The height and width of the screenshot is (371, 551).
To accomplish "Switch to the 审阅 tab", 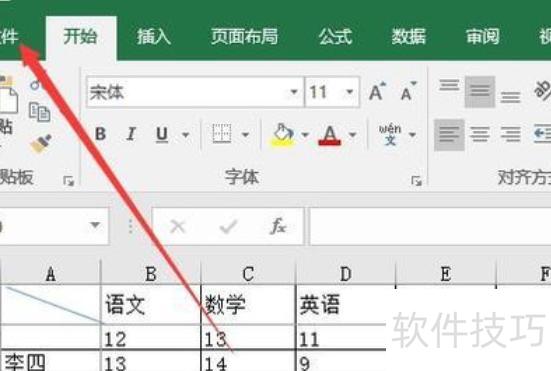I will pyautogui.click(x=482, y=37).
